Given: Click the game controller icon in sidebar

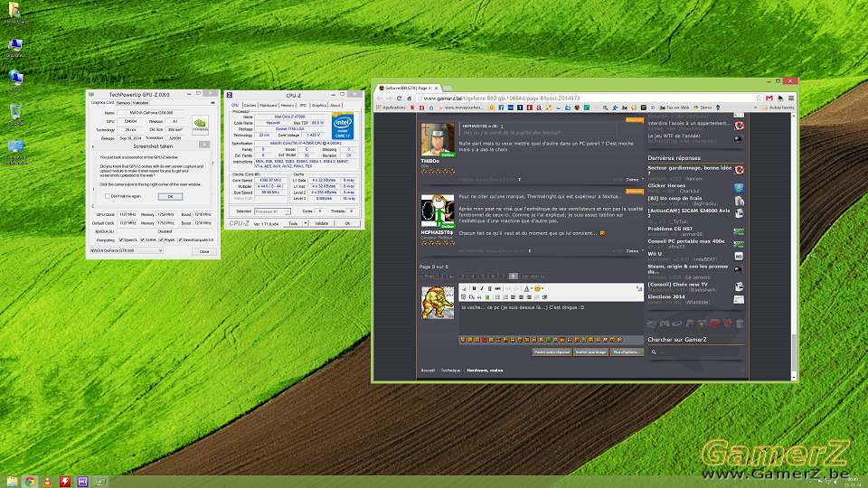Looking at the screenshot, I should click(665, 324).
